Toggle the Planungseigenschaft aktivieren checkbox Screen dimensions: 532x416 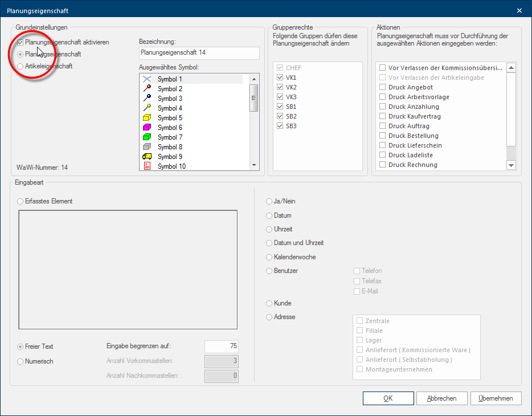click(21, 42)
